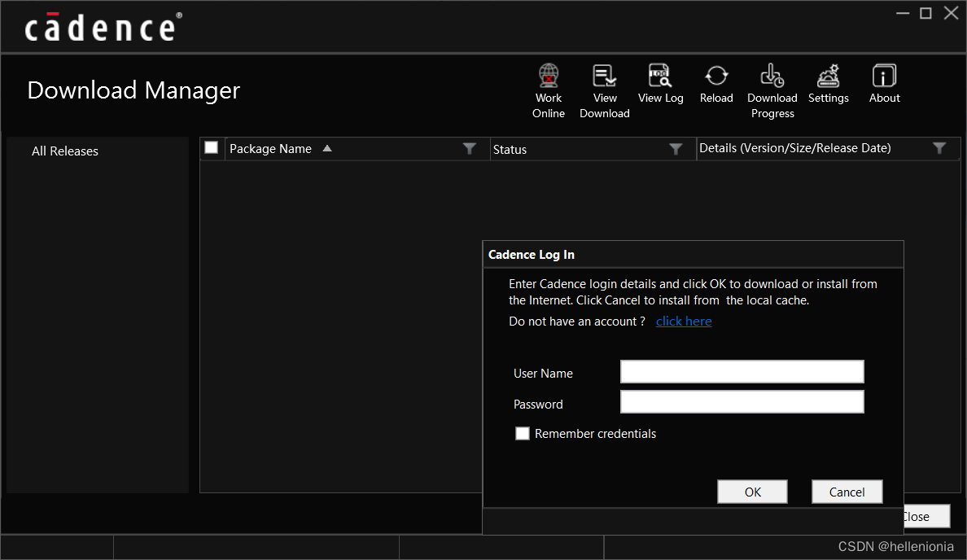Screen dimensions: 967x560
Task: Filter the Details column
Action: [939, 148]
